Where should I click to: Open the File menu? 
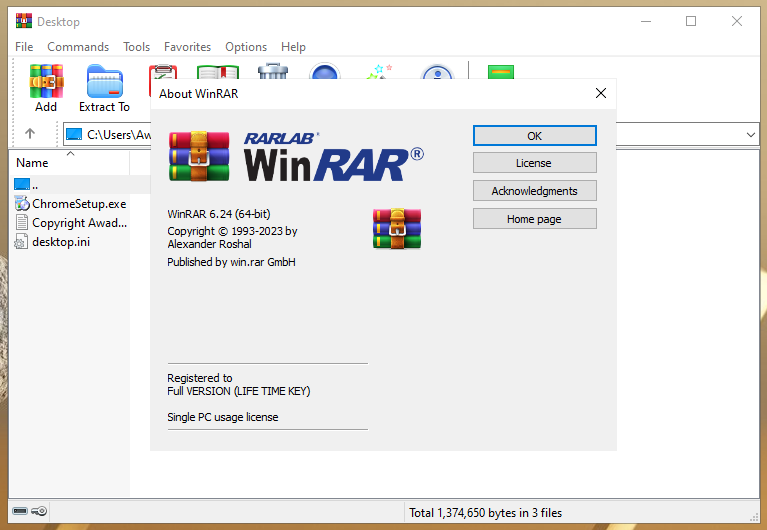click(x=24, y=47)
